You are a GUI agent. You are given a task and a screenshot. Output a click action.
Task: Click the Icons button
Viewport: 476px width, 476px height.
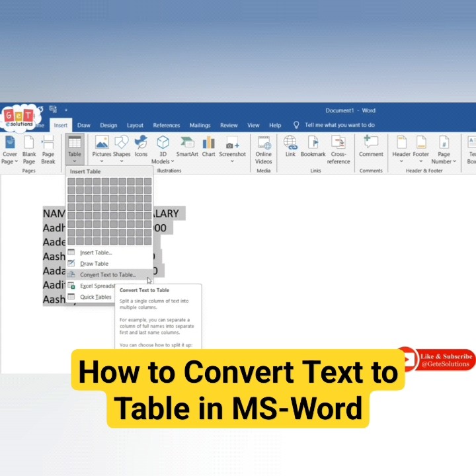pyautogui.click(x=141, y=147)
